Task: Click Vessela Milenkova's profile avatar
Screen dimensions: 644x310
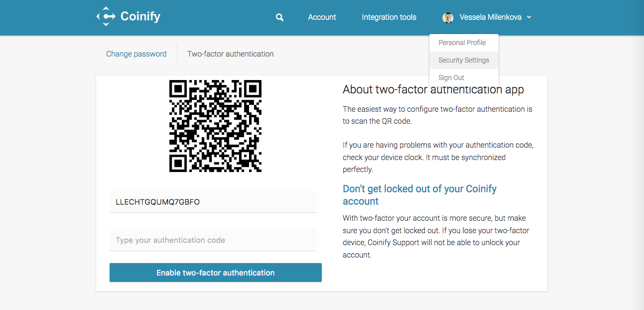Action: coord(447,17)
